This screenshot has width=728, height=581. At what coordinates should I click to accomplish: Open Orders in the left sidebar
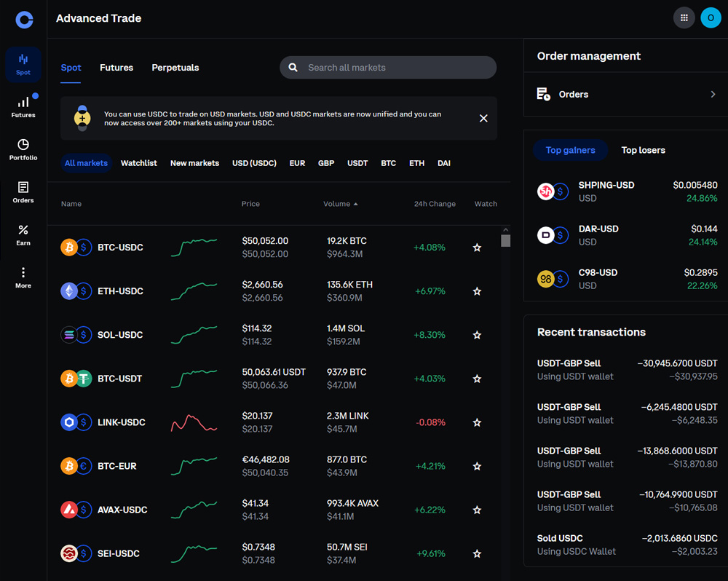(x=23, y=192)
